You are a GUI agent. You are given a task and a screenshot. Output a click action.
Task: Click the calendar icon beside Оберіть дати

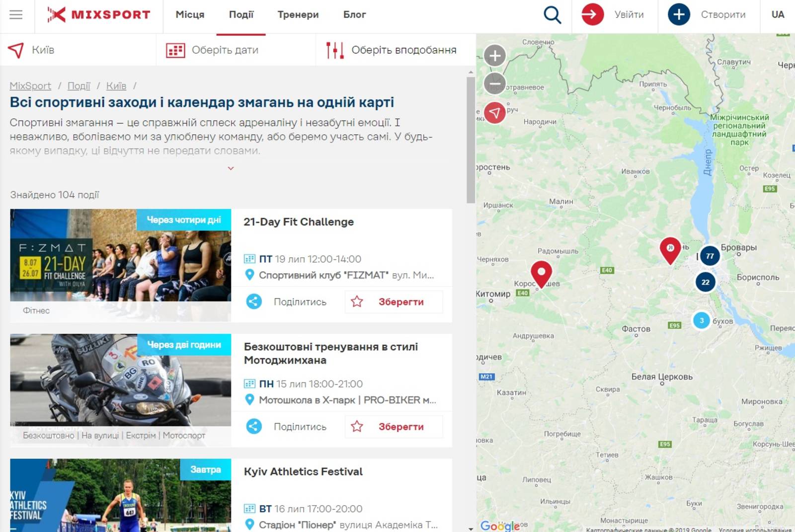click(175, 50)
